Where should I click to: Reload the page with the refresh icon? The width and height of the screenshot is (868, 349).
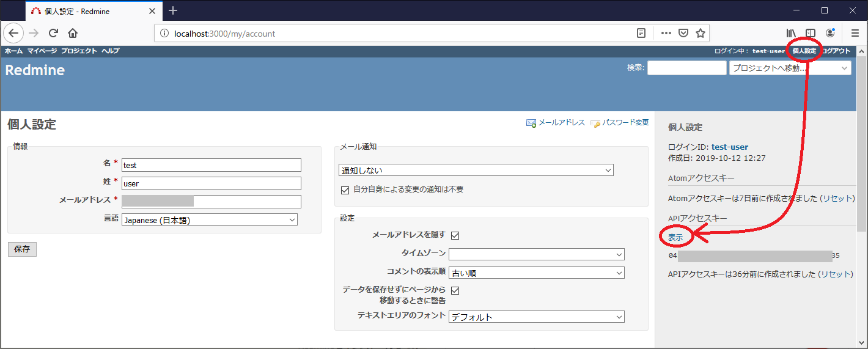(x=53, y=33)
